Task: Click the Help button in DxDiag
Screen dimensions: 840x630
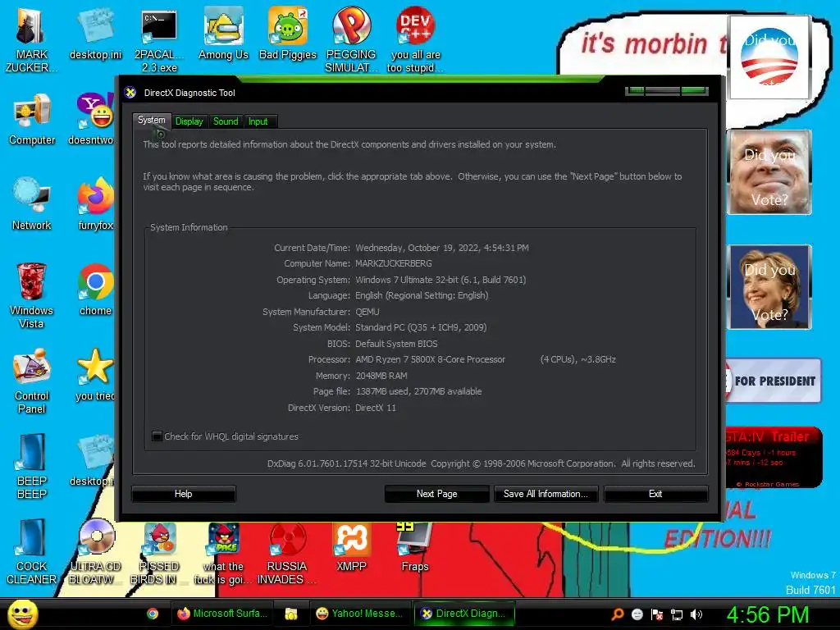Action: pyautogui.click(x=183, y=494)
